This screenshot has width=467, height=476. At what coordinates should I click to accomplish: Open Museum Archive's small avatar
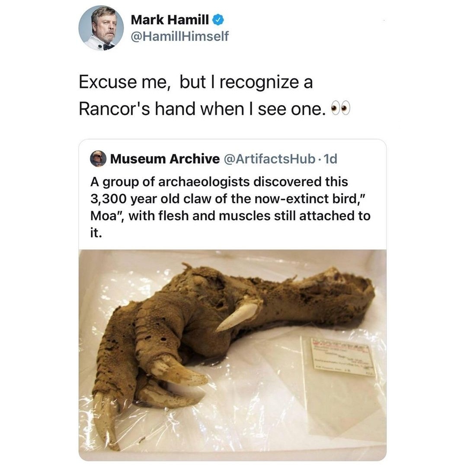coord(98,159)
